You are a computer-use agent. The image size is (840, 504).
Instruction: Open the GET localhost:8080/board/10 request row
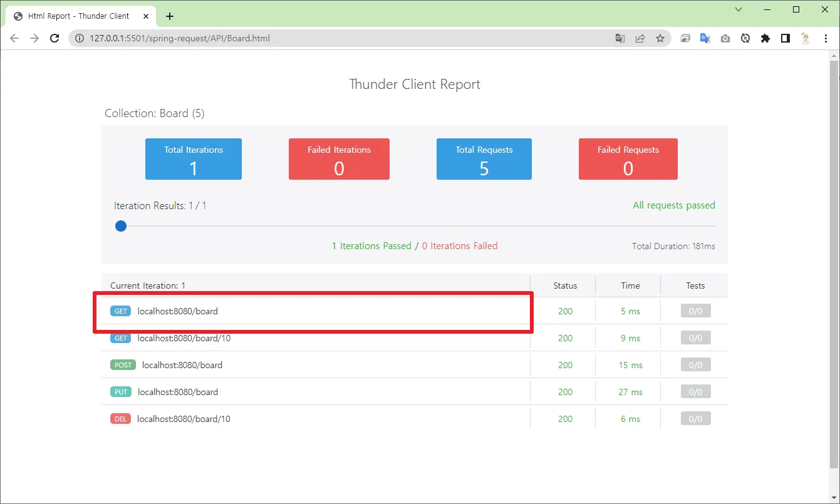415,338
